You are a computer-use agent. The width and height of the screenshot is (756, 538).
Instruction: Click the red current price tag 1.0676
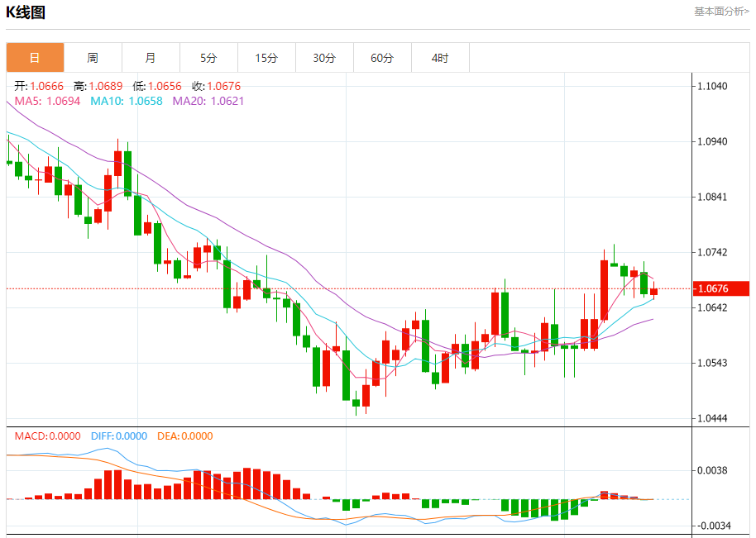coord(721,288)
